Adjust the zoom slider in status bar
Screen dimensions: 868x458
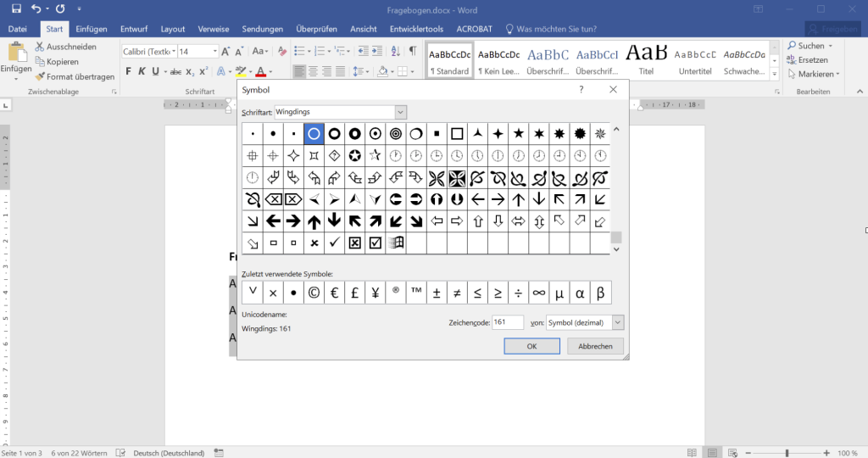pyautogui.click(x=787, y=453)
